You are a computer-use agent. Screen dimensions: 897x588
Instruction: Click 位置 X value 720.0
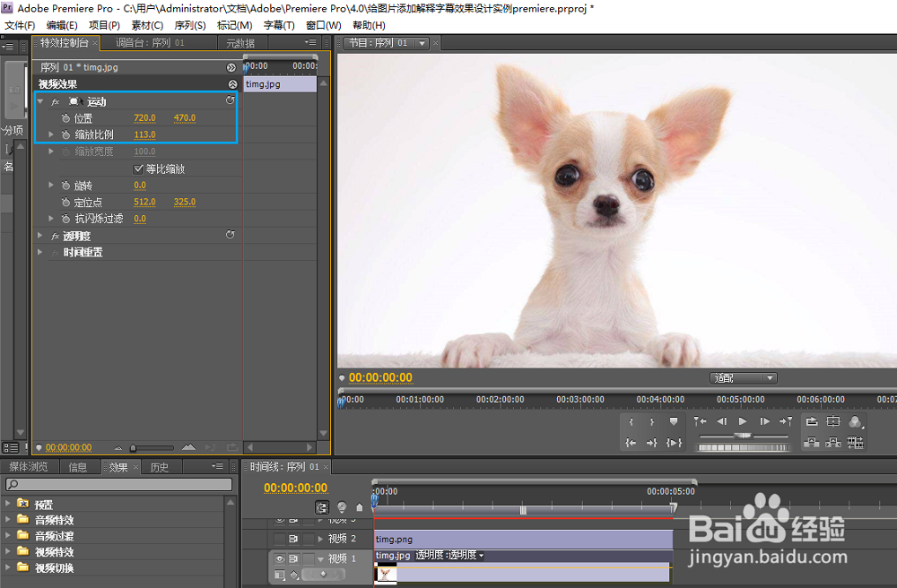coord(144,117)
